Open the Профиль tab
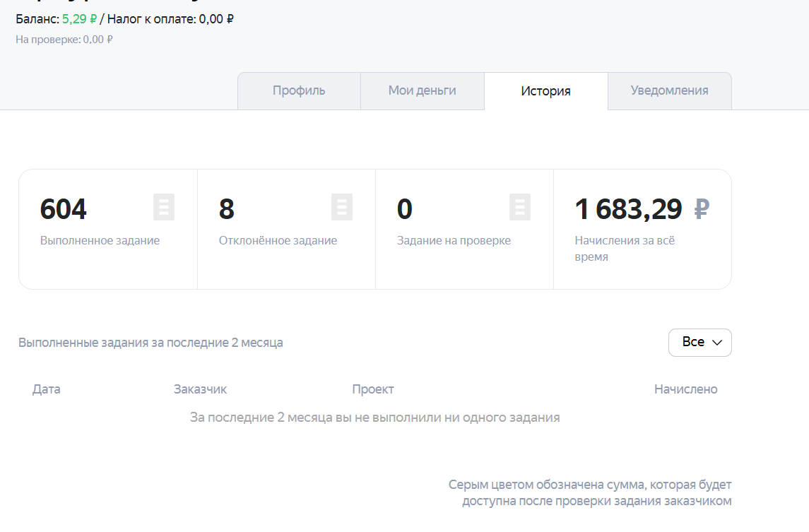 [x=299, y=91]
